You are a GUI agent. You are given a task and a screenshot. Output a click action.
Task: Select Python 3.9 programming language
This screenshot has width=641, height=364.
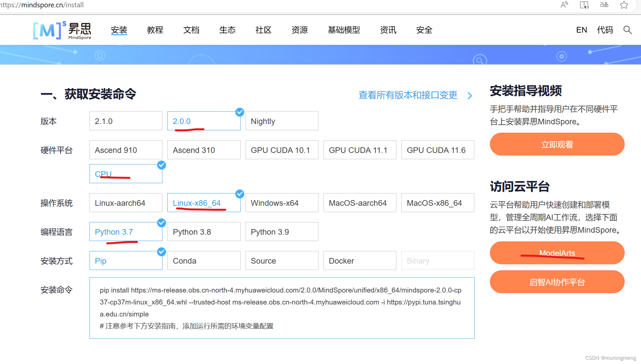click(x=282, y=231)
